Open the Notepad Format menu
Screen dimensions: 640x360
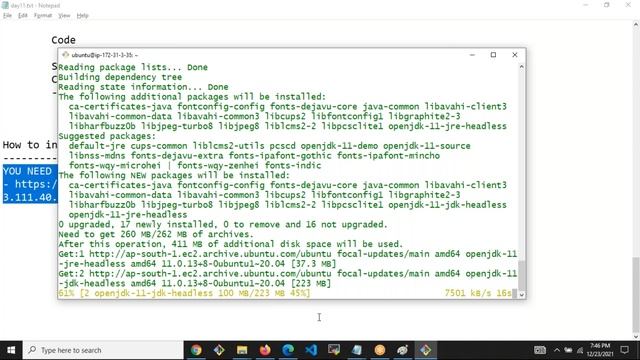tap(43, 16)
